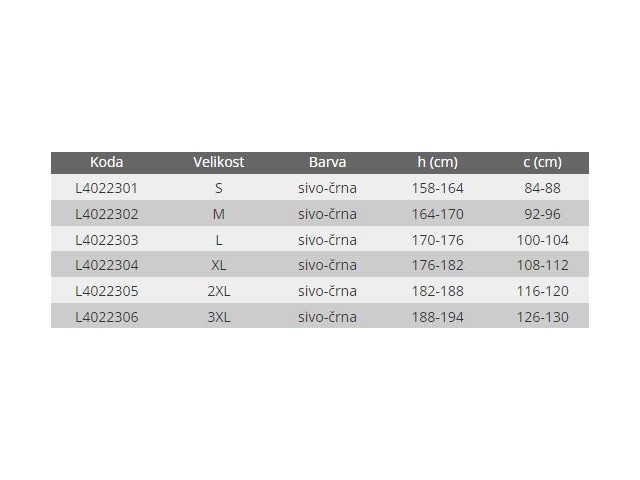
Task: Click chest range 100-104
Action: click(x=542, y=240)
